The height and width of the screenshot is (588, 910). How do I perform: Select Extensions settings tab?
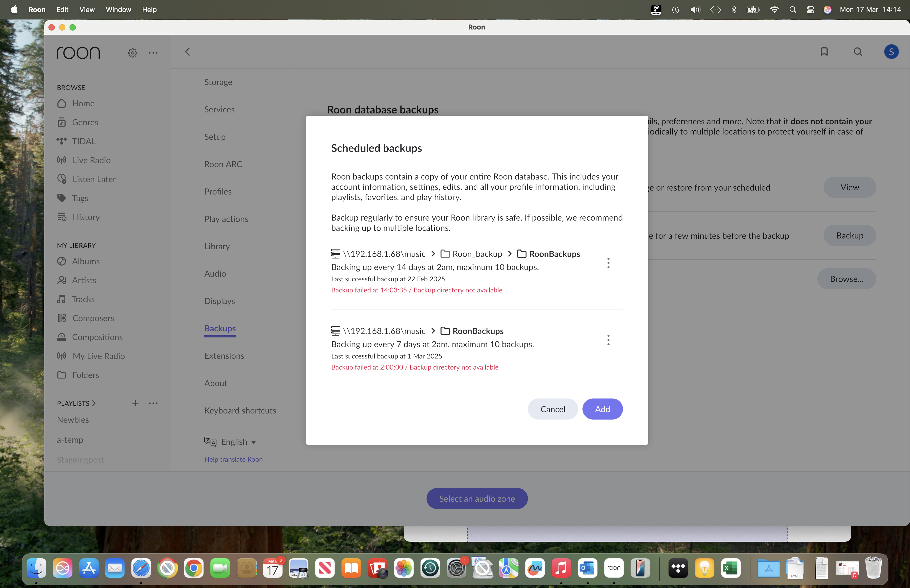pyautogui.click(x=224, y=356)
